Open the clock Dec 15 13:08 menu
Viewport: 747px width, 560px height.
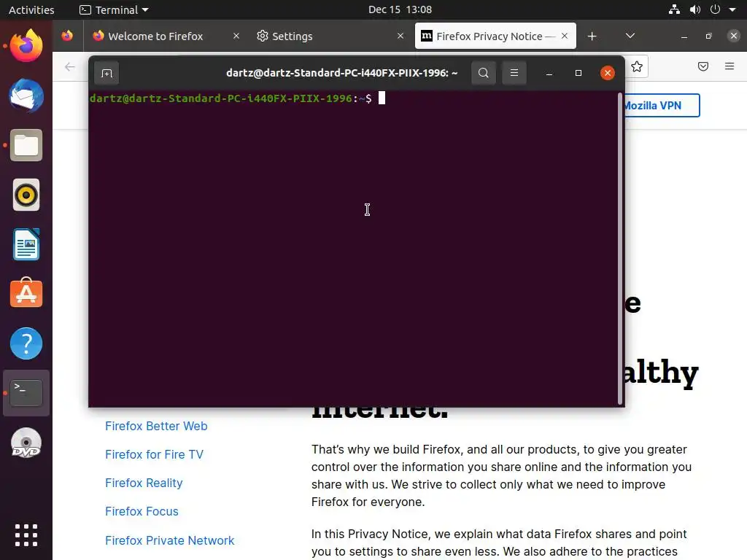tap(400, 9)
